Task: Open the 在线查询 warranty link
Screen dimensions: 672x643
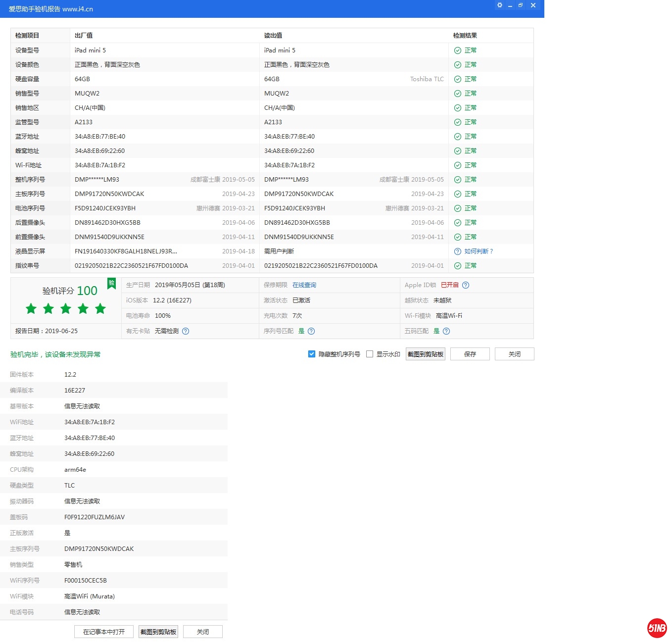Action: [x=304, y=285]
